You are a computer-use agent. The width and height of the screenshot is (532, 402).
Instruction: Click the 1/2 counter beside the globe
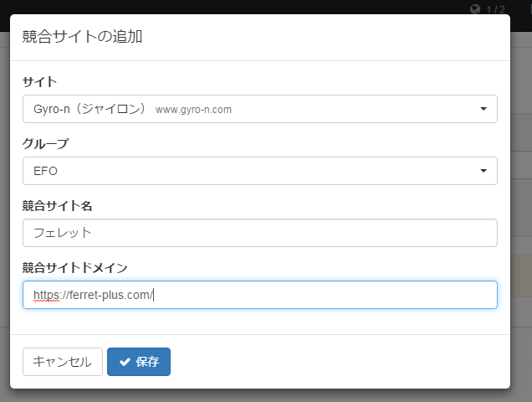(x=495, y=9)
